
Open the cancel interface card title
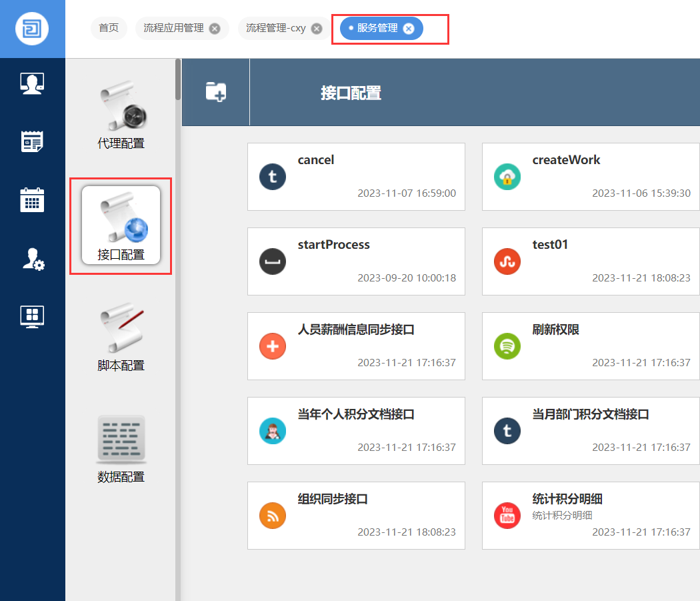click(x=315, y=160)
